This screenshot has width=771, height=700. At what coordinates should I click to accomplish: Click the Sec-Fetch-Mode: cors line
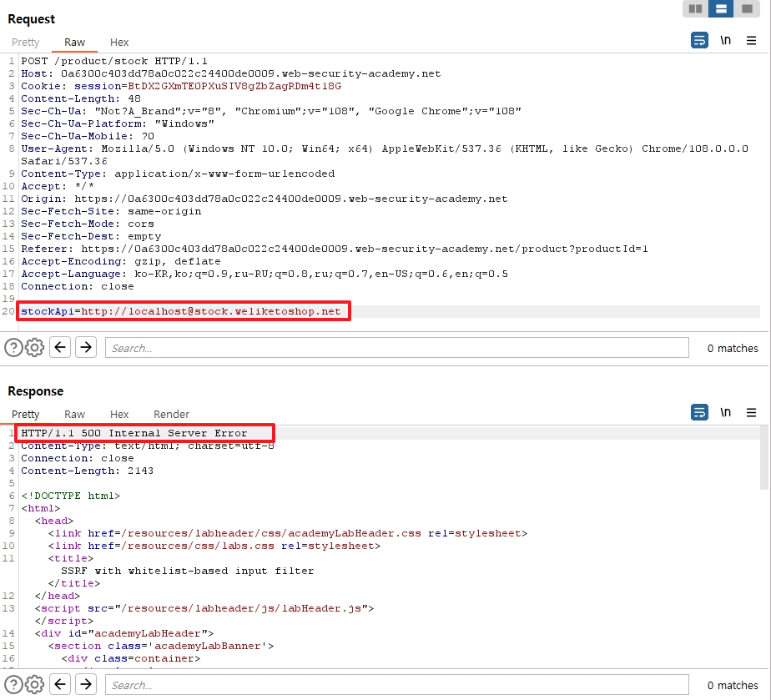click(88, 224)
